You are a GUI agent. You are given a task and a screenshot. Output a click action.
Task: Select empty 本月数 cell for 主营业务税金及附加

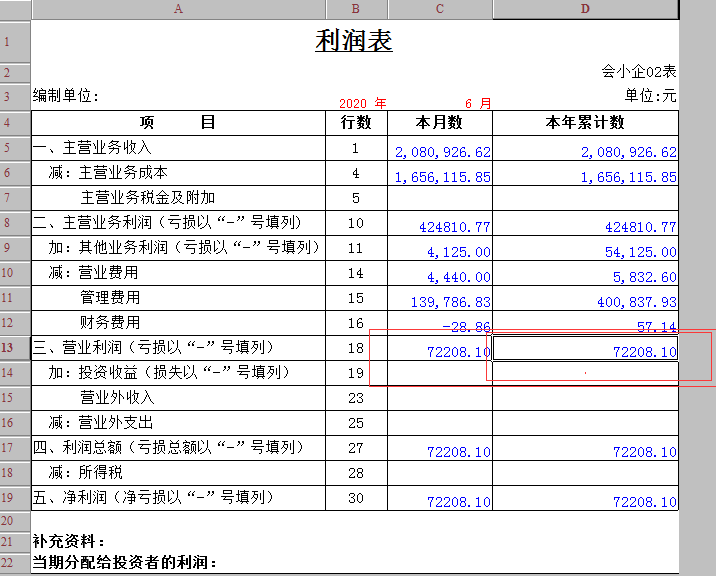click(440, 198)
